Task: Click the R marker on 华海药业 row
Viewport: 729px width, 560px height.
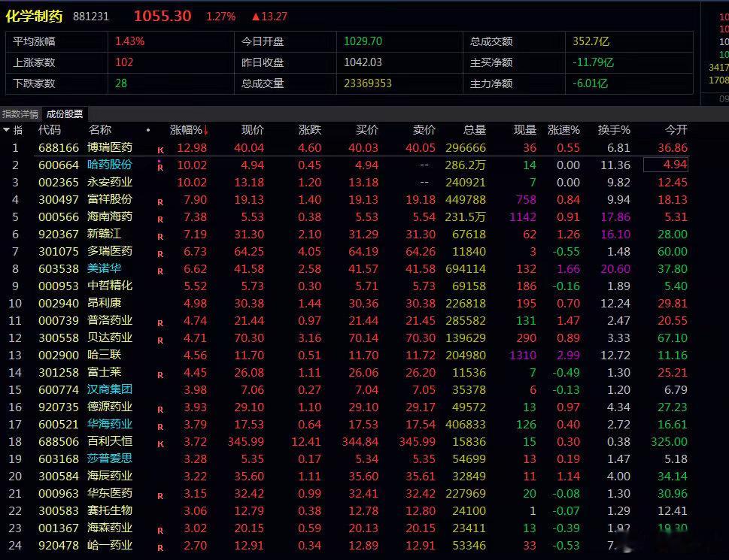Action: [x=160, y=427]
